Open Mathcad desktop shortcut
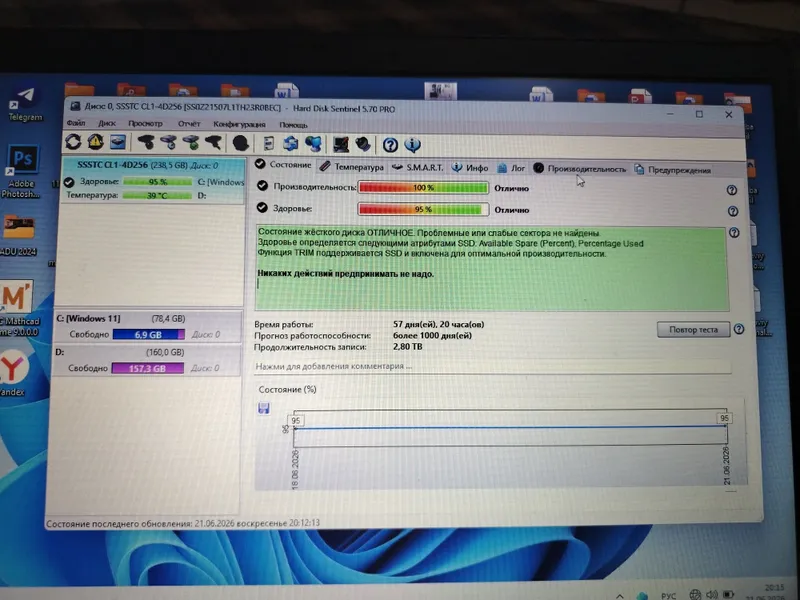The image size is (800, 600). (18, 308)
